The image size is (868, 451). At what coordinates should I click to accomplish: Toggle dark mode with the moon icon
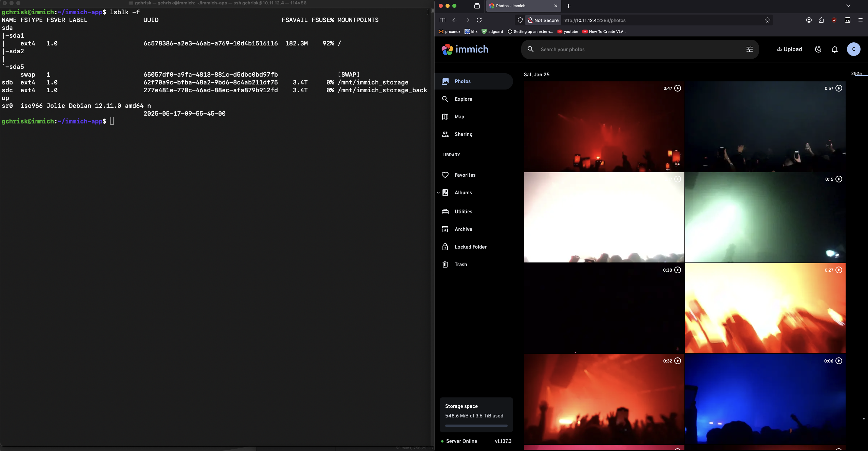818,49
